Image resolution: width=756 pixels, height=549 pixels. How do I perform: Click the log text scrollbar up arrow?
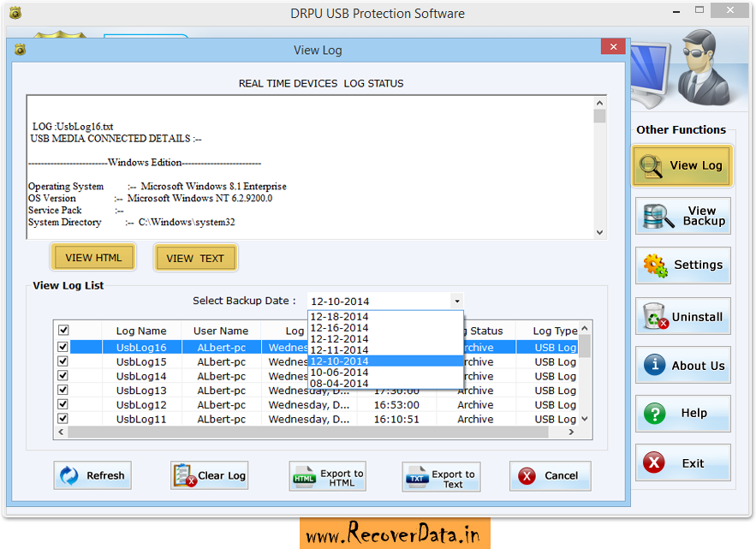point(599,103)
